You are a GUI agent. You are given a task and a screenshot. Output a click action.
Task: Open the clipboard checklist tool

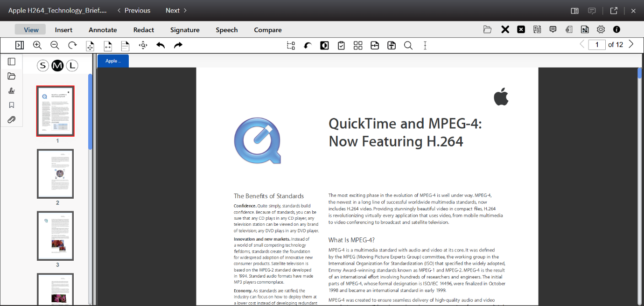(x=341, y=45)
